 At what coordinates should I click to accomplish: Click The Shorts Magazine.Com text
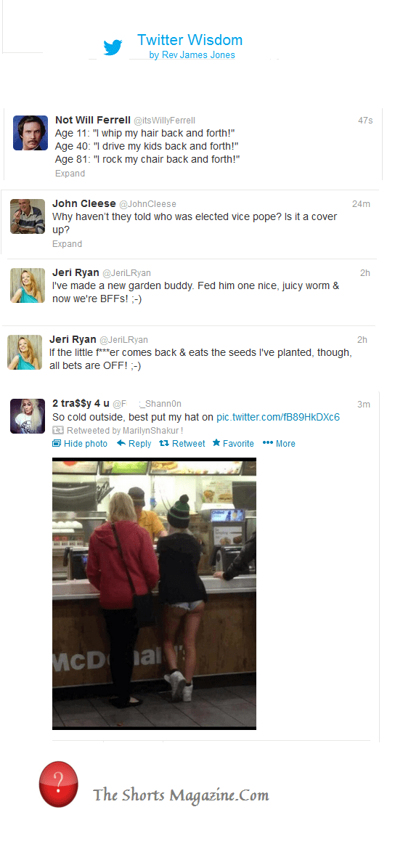point(181,795)
